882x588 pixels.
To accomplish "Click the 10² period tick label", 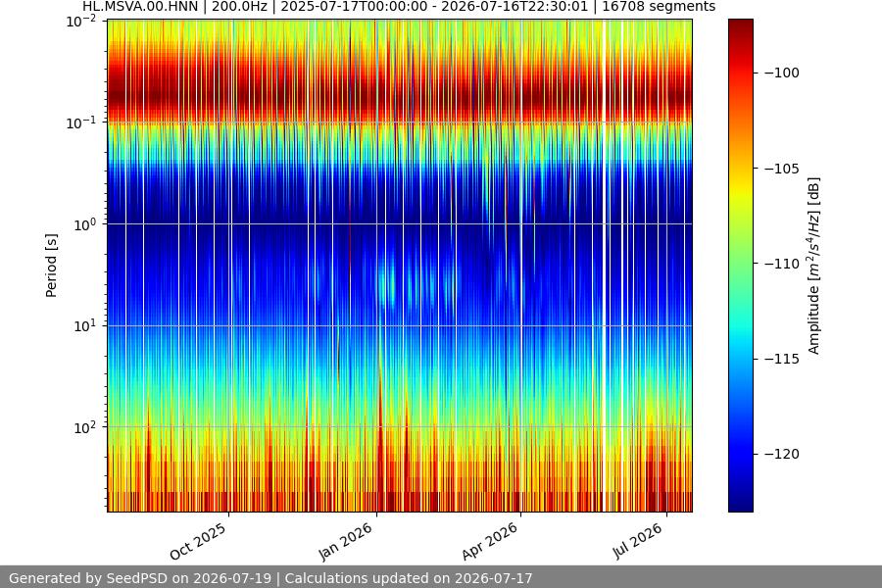I will pyautogui.click(x=85, y=427).
